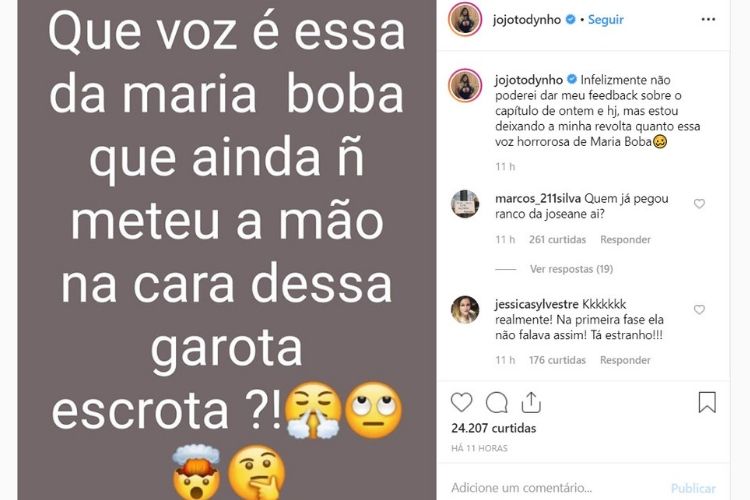
Task: Open the jojotodynho username in the header
Action: point(527,20)
